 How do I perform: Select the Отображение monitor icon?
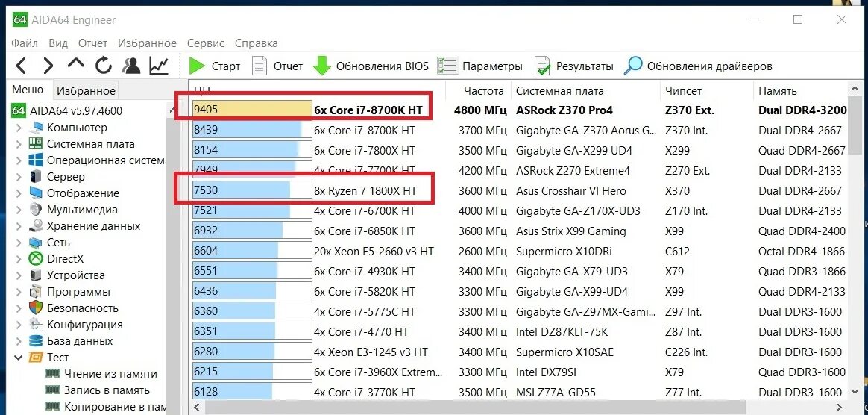coord(36,193)
